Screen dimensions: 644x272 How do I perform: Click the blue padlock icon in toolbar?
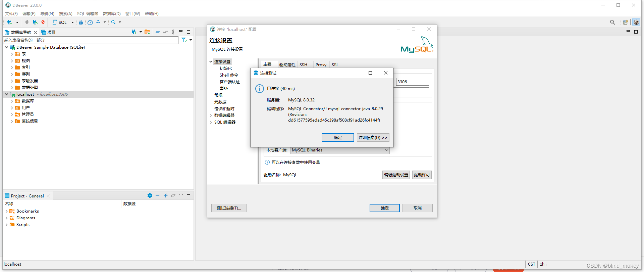pos(81,22)
